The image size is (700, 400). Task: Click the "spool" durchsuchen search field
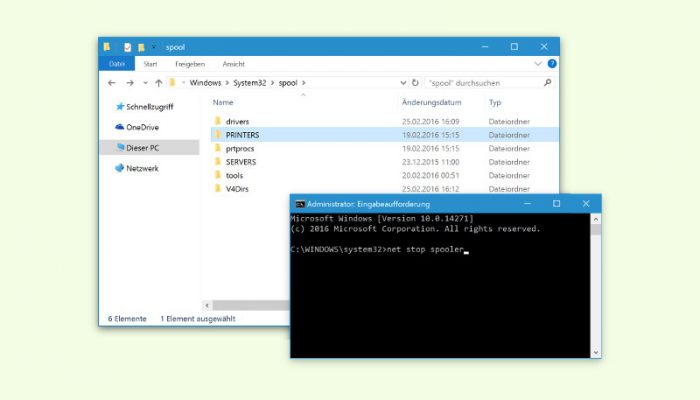tap(484, 83)
